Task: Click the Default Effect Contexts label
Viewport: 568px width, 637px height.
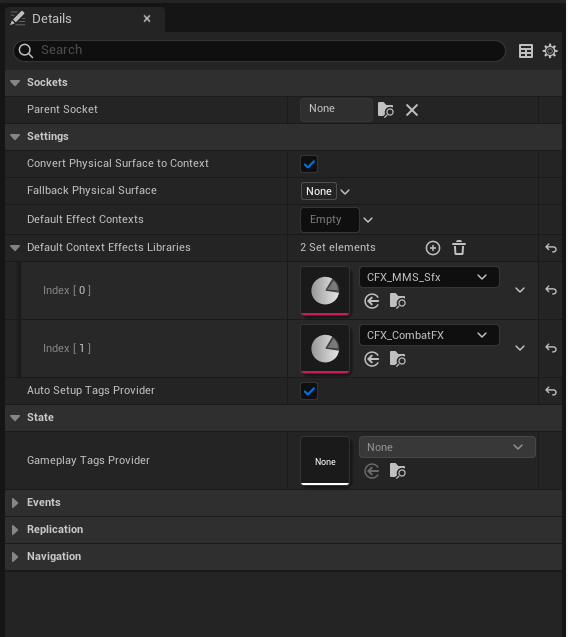Action: pyautogui.click(x=85, y=219)
